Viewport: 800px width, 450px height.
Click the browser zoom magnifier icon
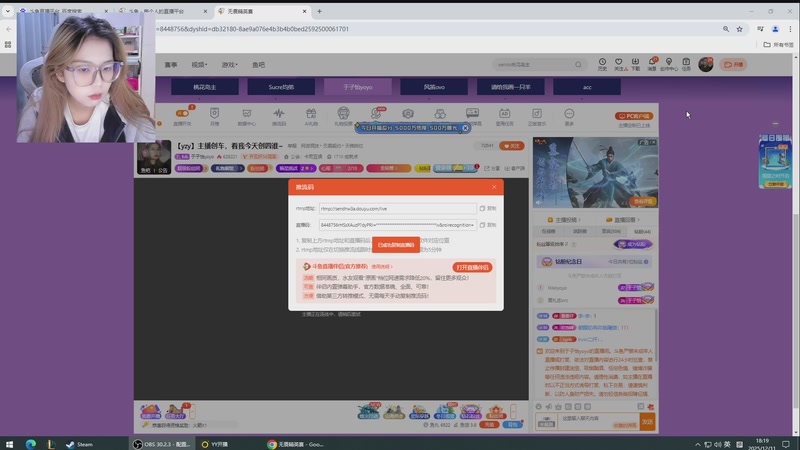[x=726, y=29]
